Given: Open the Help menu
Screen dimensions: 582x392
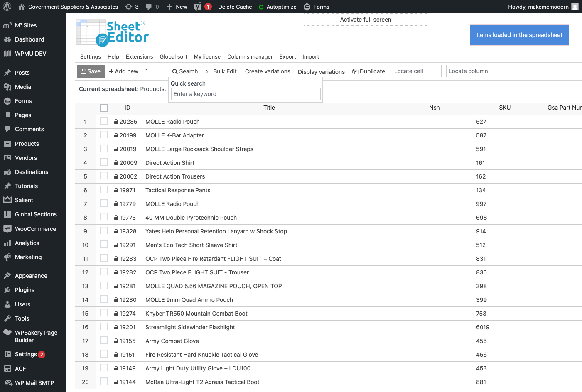Looking at the screenshot, I should coord(113,57).
